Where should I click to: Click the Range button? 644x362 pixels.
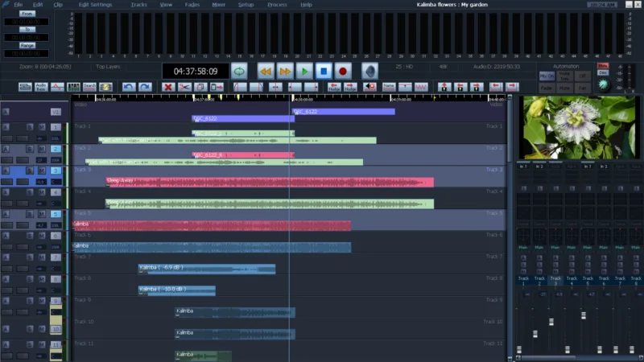(x=27, y=46)
